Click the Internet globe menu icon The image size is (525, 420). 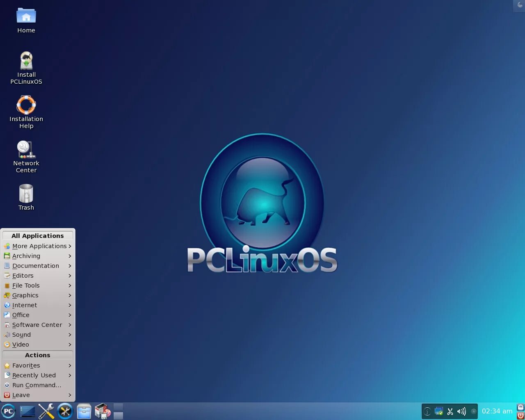(7, 305)
